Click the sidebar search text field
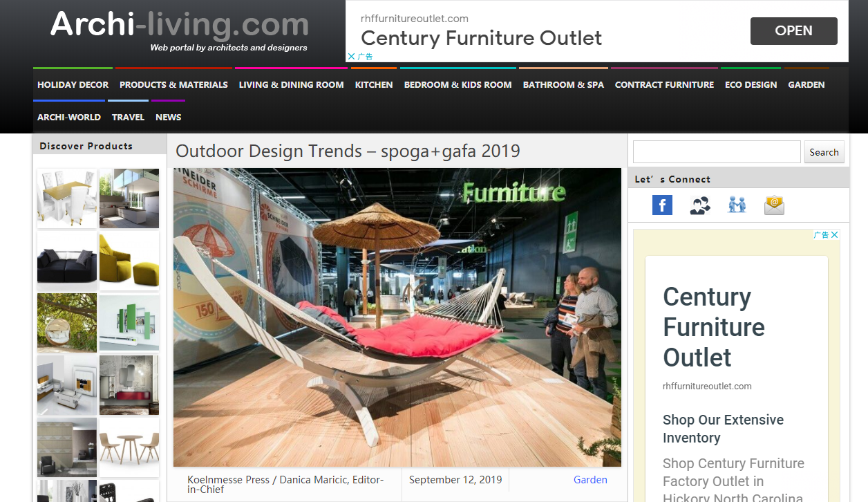The height and width of the screenshot is (502, 868). [717, 152]
